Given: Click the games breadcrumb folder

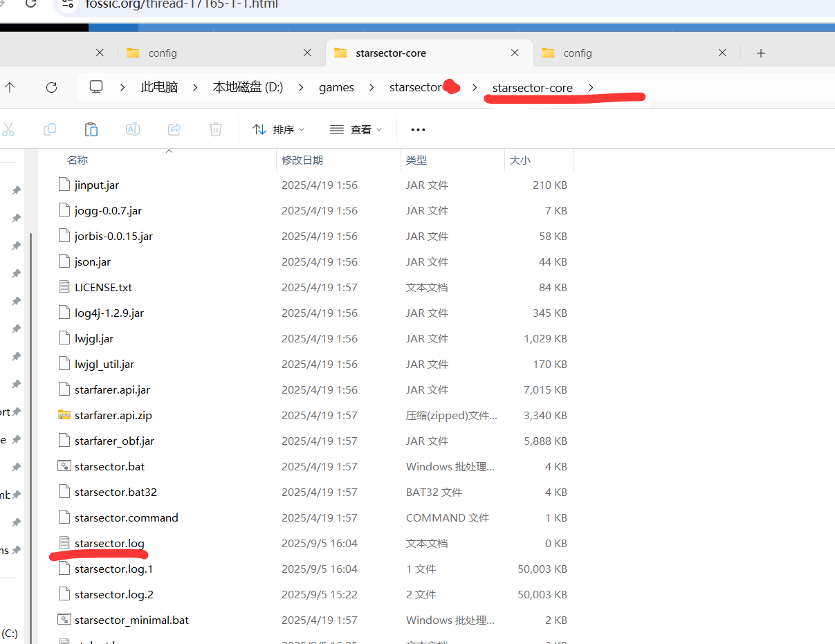Looking at the screenshot, I should [x=336, y=87].
